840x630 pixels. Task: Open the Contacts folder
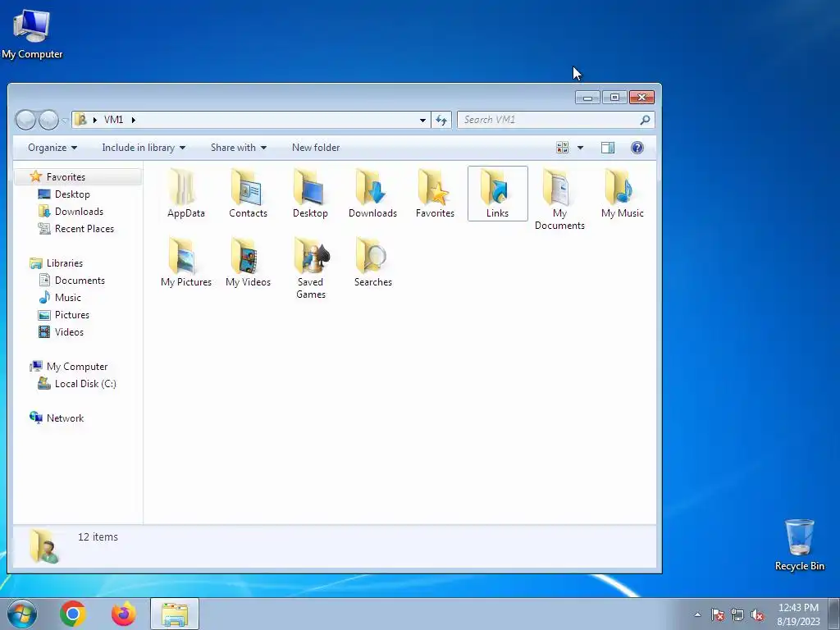pos(248,194)
